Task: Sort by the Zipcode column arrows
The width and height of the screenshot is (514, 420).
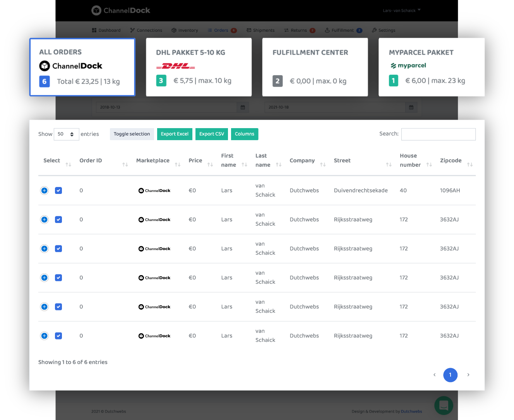Action: pos(470,165)
